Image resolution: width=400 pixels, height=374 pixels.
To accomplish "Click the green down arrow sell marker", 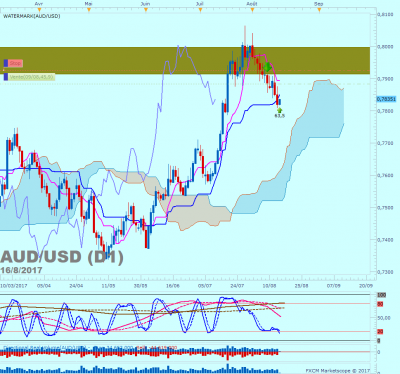I will 267,68.
